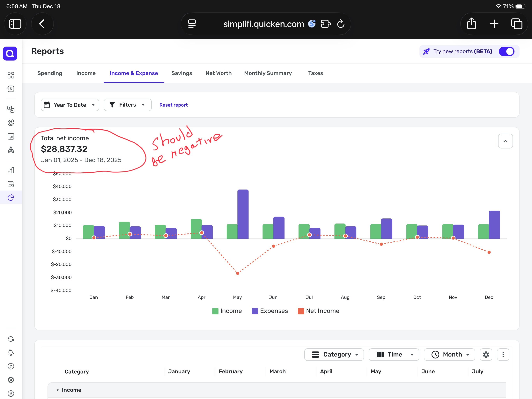The image size is (532, 399).
Task: Switch to the Monthly Summary tab
Action: (x=268, y=73)
